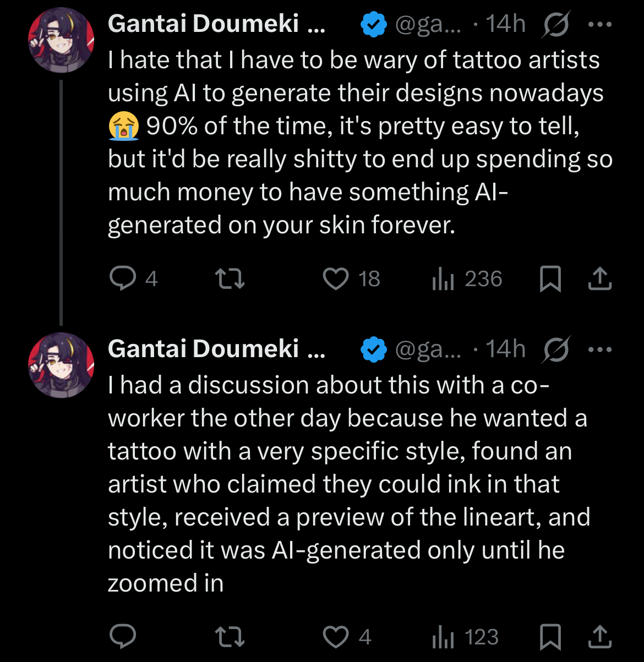Reply to the second tweet about co-worker
The image size is (644, 662).
(122, 637)
